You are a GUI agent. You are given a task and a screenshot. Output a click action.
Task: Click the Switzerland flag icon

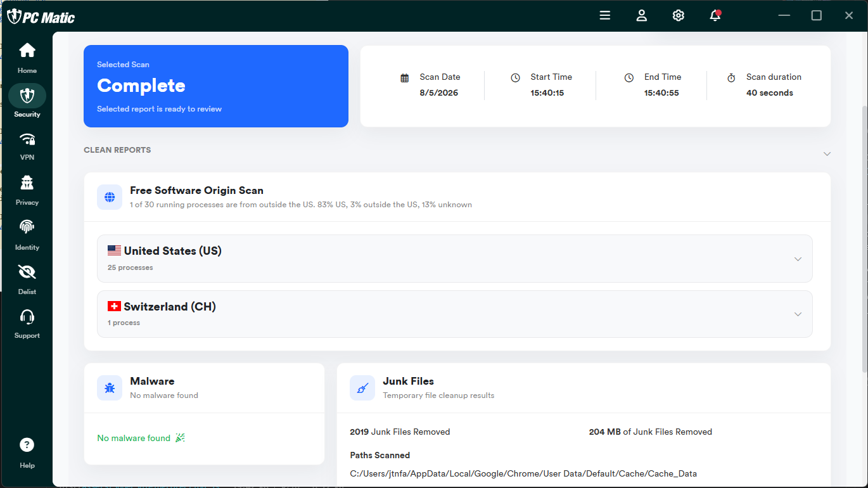click(x=114, y=306)
